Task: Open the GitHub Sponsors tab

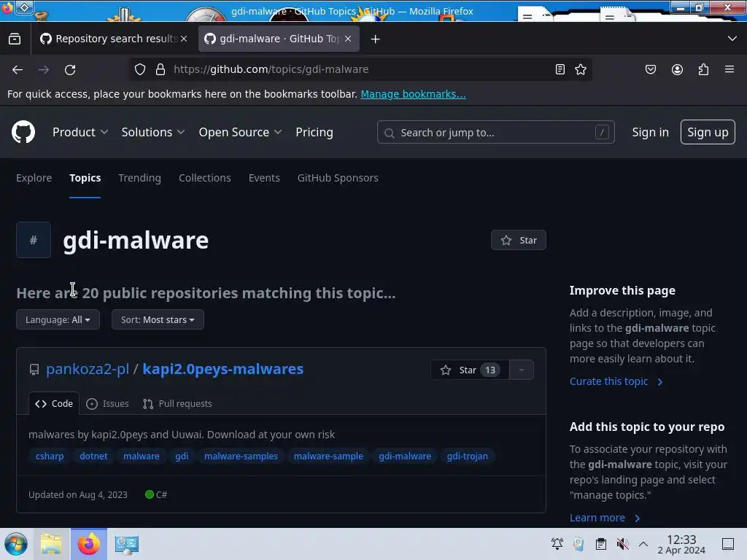Action: click(x=338, y=178)
